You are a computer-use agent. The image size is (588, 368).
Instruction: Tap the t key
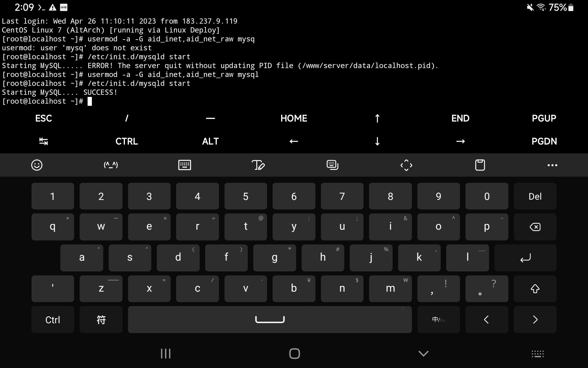coord(246,227)
